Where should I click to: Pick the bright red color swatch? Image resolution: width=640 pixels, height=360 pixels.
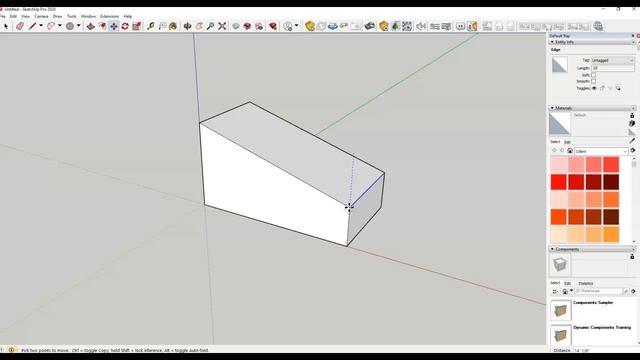[x=559, y=182]
